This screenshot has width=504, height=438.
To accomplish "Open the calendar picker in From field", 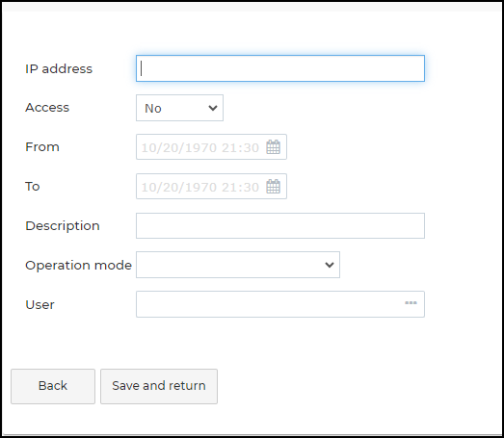I will click(x=274, y=147).
